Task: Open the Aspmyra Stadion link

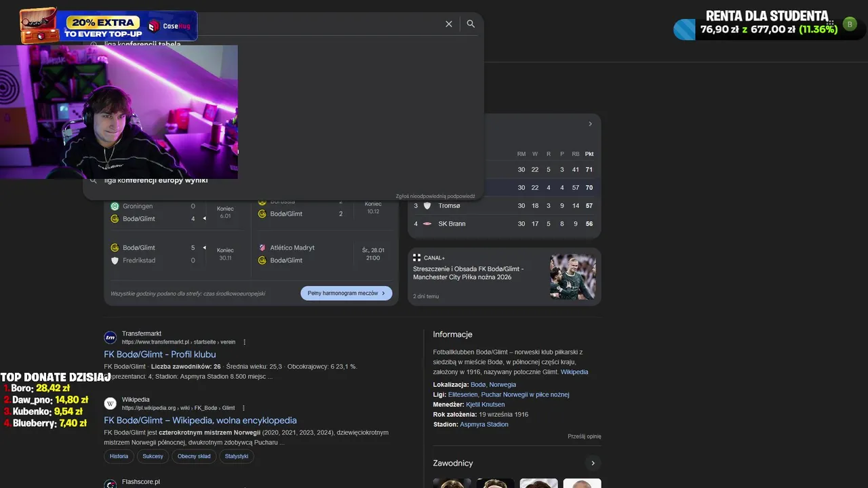Action: (484, 424)
